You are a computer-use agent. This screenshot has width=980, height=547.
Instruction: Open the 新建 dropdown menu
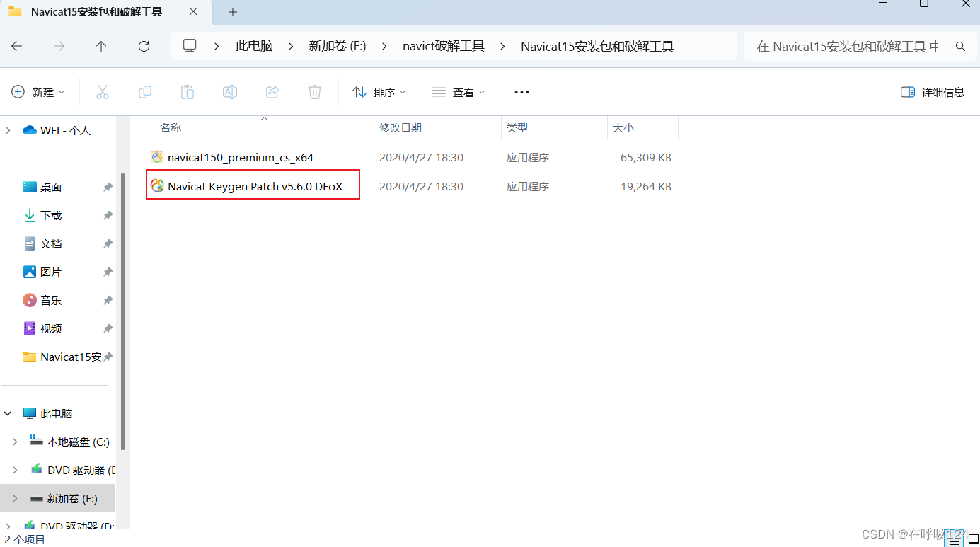coord(38,92)
